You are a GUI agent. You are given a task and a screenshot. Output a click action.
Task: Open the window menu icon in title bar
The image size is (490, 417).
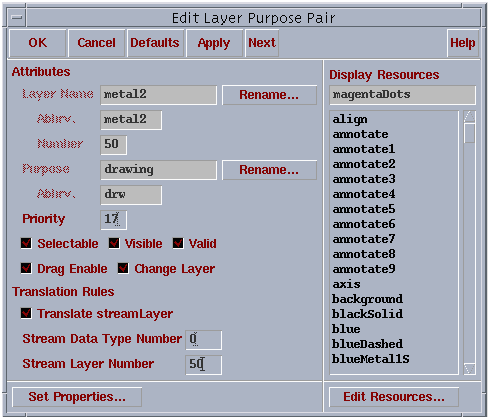[x=17, y=17]
